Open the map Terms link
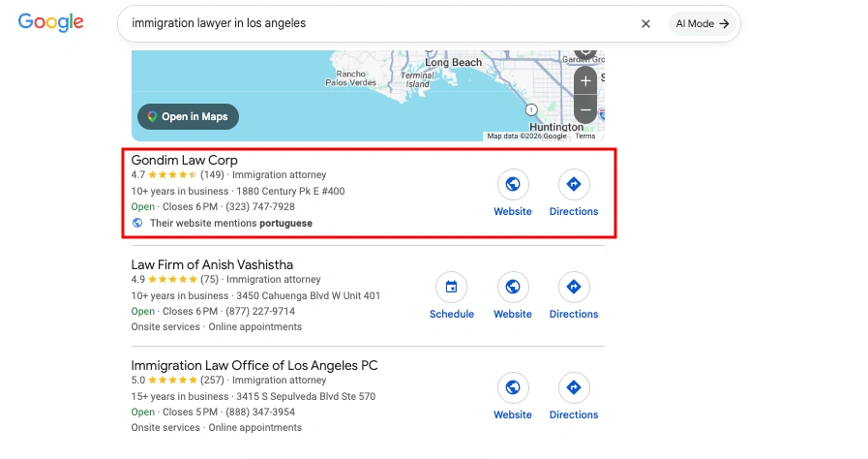868x459 pixels. tap(585, 137)
